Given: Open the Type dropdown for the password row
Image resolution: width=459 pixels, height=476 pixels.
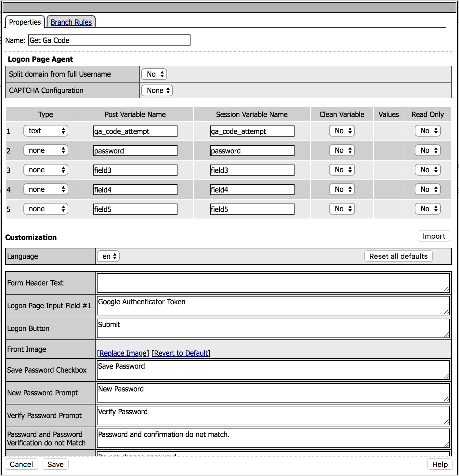Looking at the screenshot, I should click(46, 150).
